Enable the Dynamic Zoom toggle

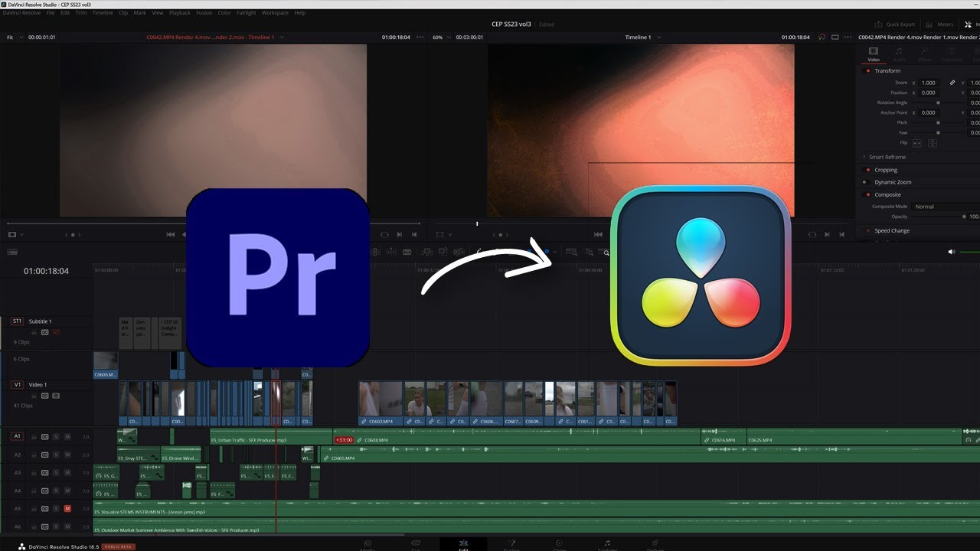[x=867, y=182]
